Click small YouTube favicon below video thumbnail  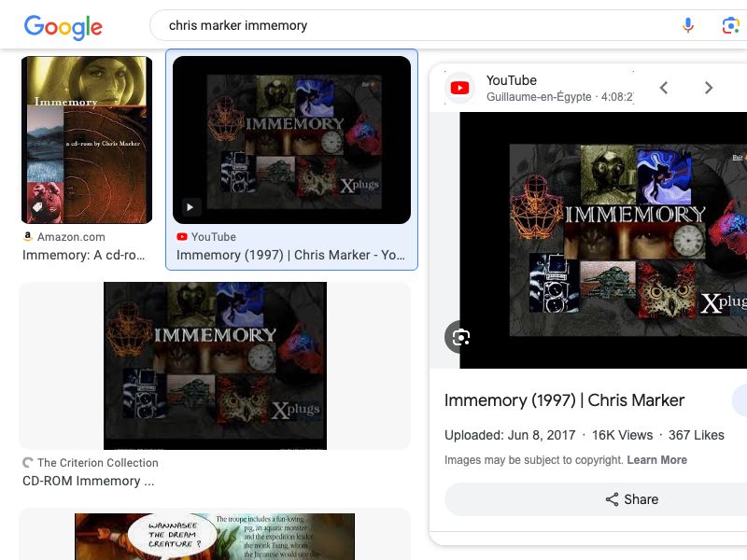182,237
